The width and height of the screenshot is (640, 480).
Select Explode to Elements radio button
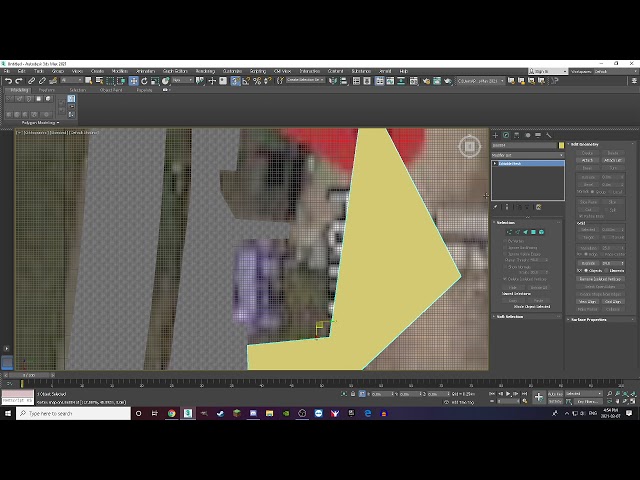click(607, 271)
